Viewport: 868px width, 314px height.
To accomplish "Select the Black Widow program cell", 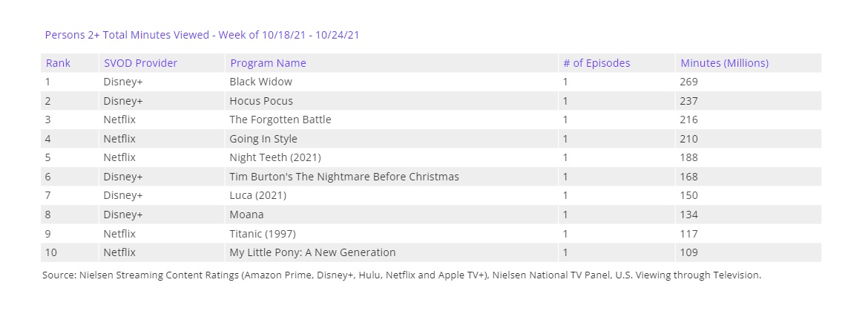I will point(261,82).
